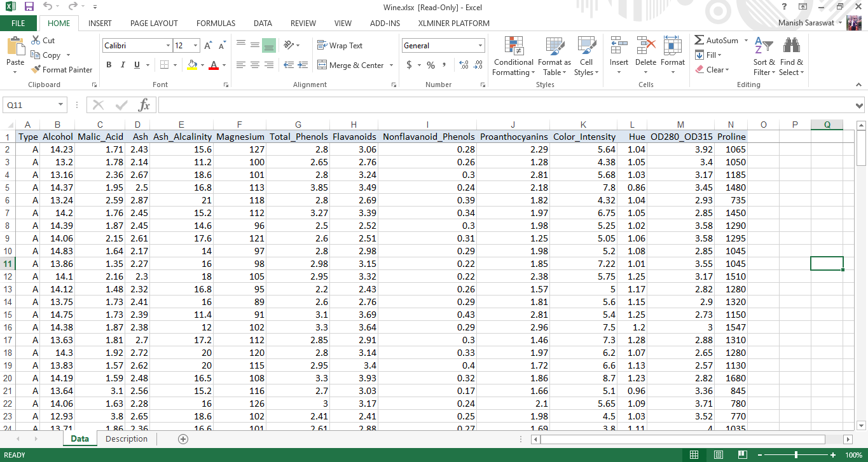Expand the Name Box dropdown arrow
This screenshot has width=868, height=462.
coord(61,105)
